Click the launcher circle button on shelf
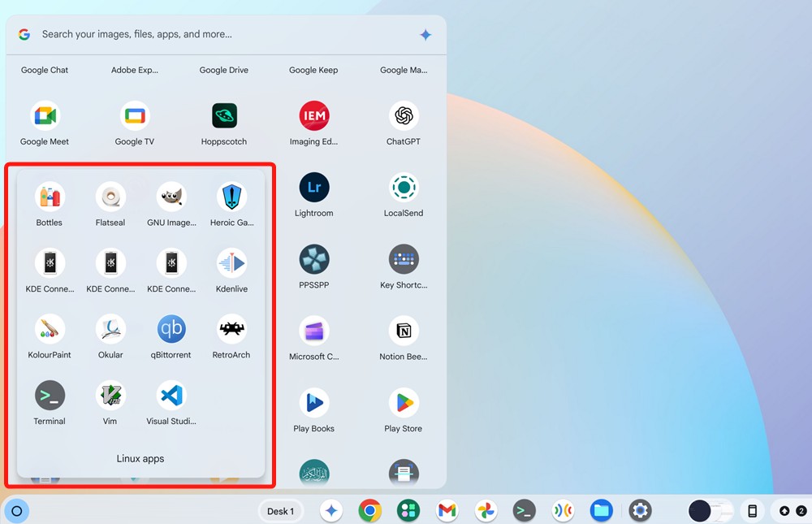Screen dimensions: 812x524 (17, 511)
